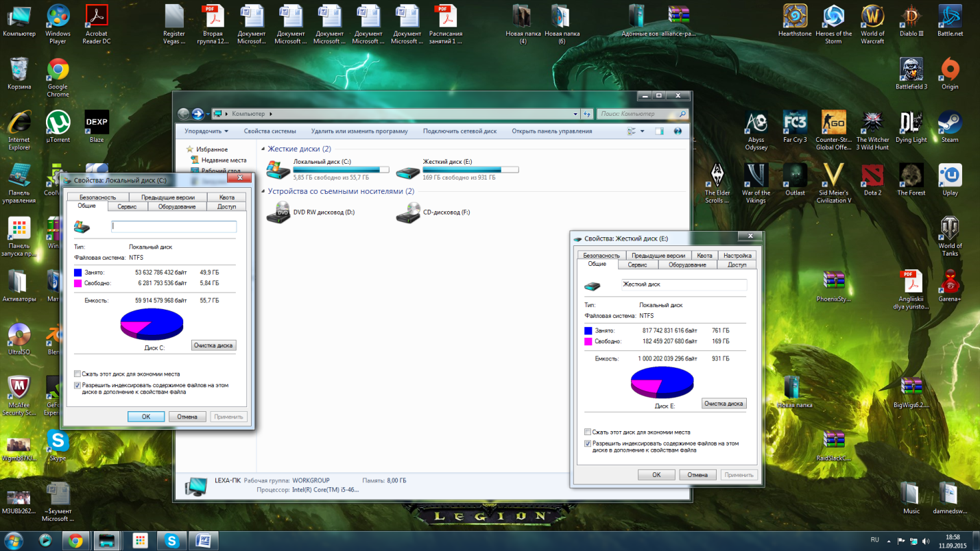Click Подключить сетевой диск toolbar button

point(460,131)
